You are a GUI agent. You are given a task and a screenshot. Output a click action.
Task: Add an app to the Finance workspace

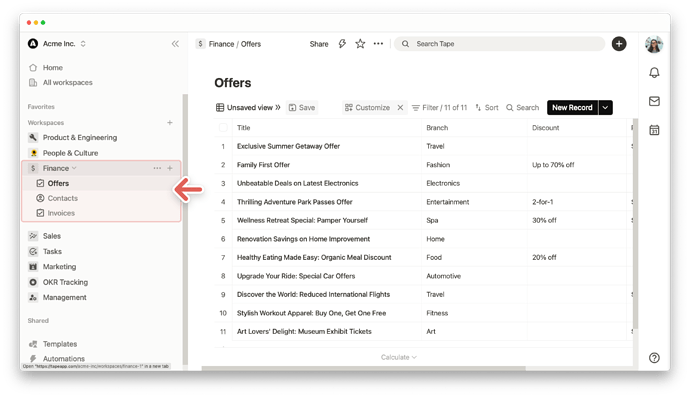(x=170, y=168)
